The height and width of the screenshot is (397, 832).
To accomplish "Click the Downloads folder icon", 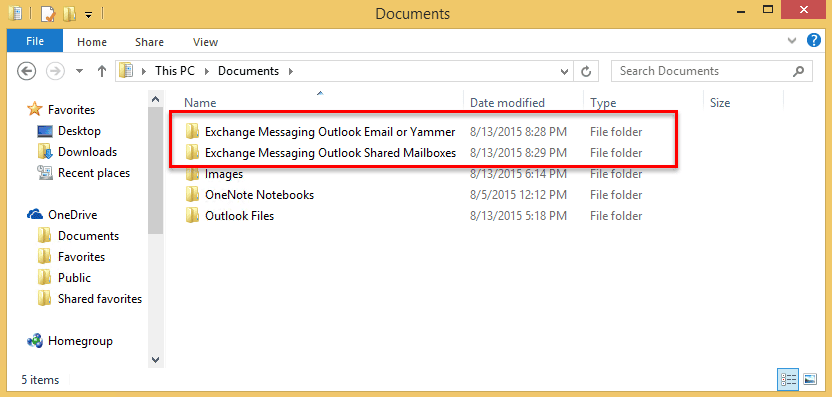I will point(45,152).
